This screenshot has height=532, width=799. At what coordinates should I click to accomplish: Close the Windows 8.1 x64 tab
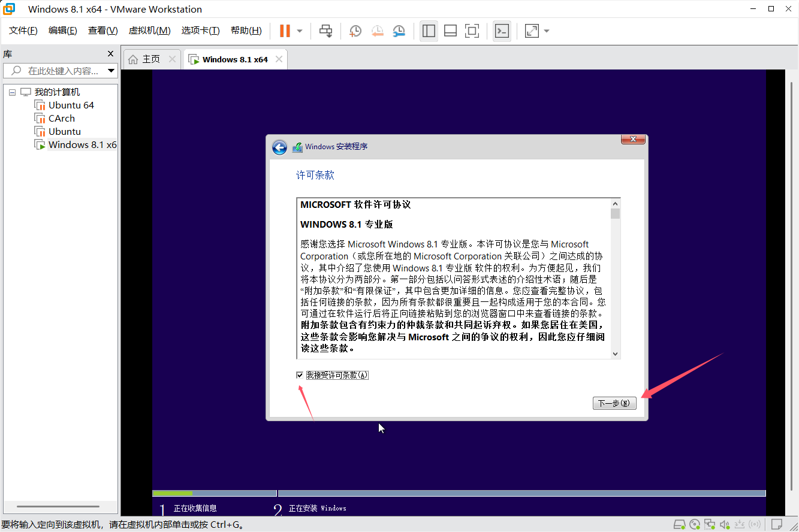279,59
